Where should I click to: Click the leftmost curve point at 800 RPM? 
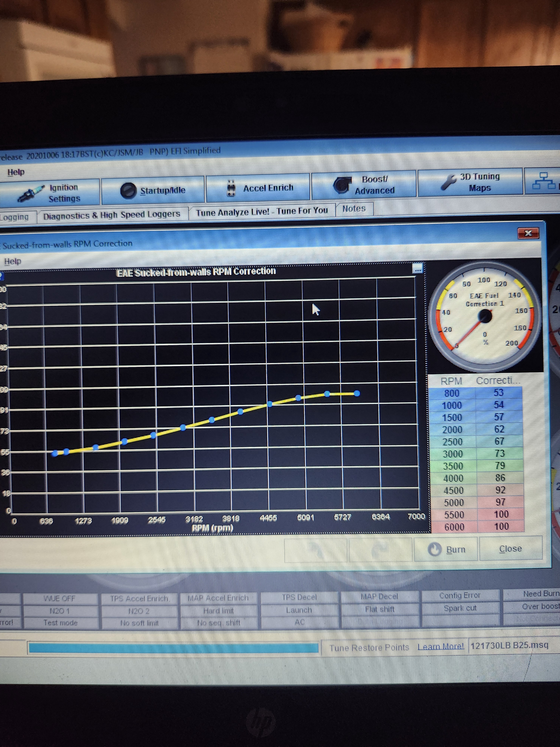[x=55, y=454]
